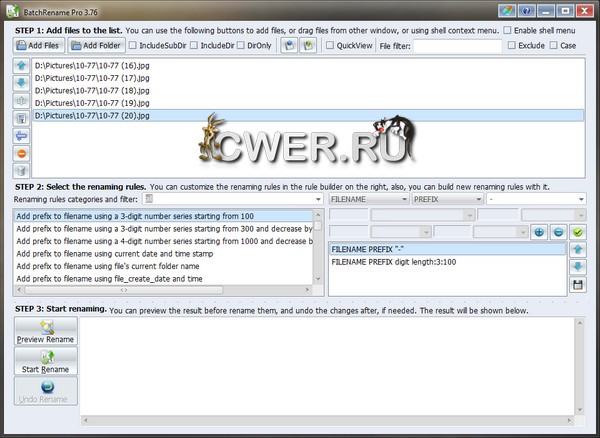Click the red remove file icon
This screenshot has height=438, width=600.
coord(22,153)
